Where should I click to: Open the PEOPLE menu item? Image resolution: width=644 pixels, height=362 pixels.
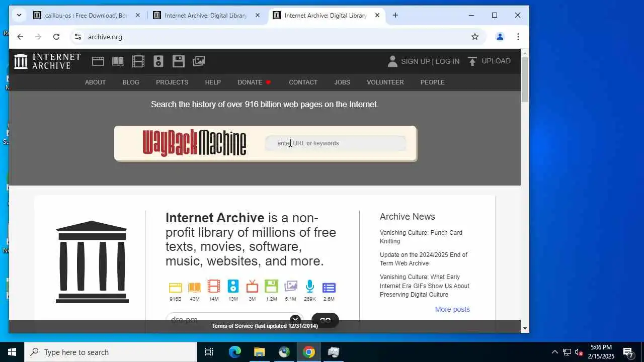coord(433,82)
